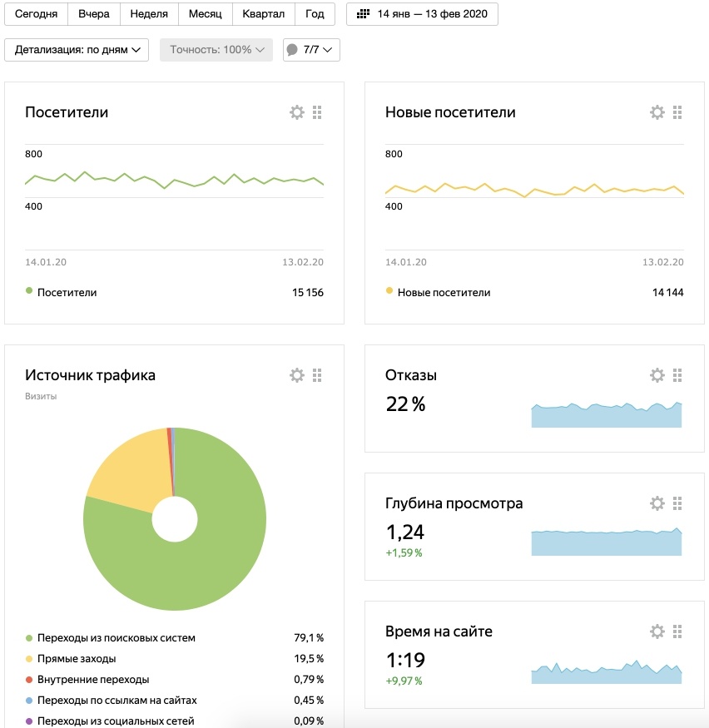
Task: Click drag handle on Время на сайте widget
Action: 677,631
